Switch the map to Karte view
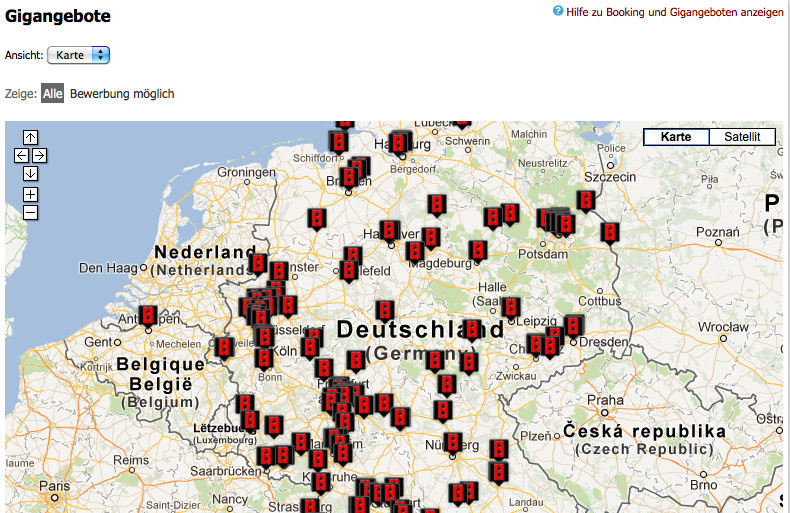Image resolution: width=790 pixels, height=513 pixels. pos(676,137)
